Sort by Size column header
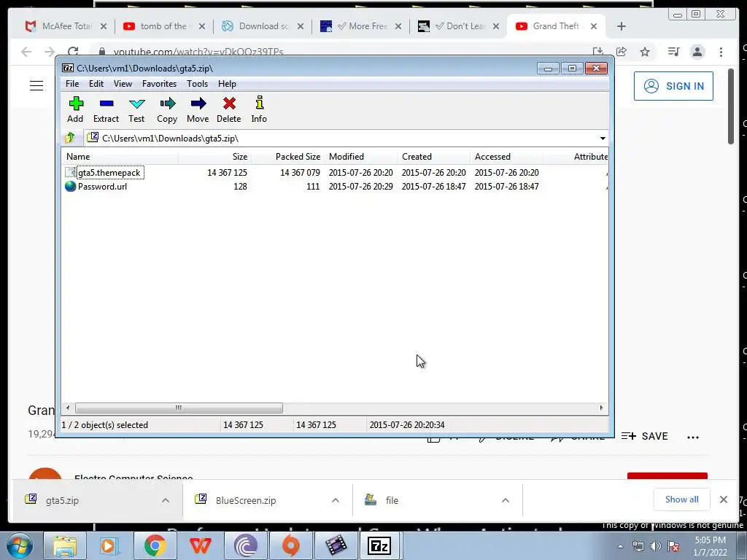747x560 pixels. [x=215, y=157]
